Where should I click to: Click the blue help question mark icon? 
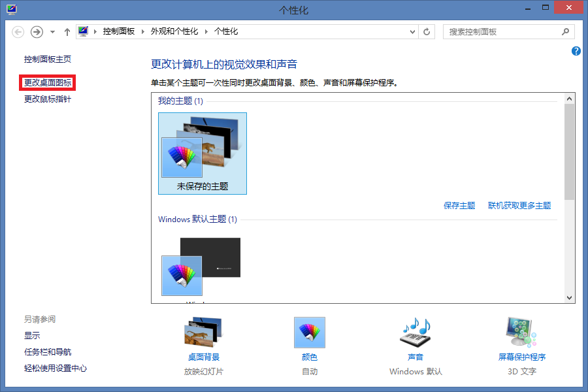click(576, 51)
